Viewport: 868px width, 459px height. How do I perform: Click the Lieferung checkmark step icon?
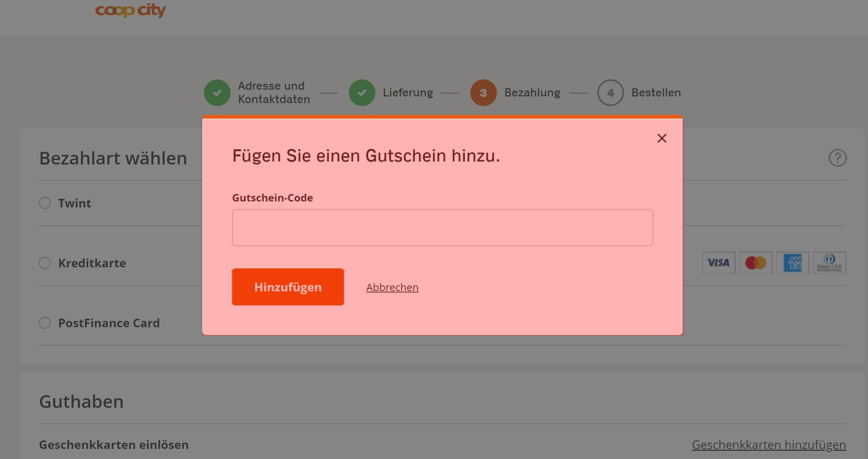click(x=362, y=93)
